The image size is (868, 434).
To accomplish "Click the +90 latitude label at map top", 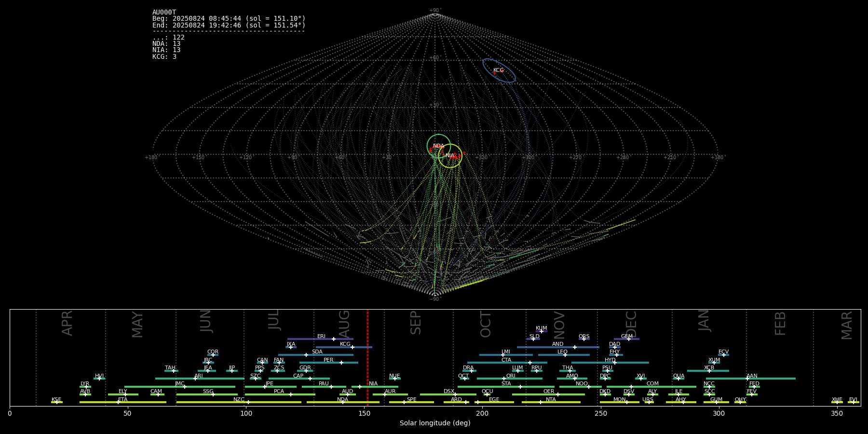I will [x=435, y=11].
